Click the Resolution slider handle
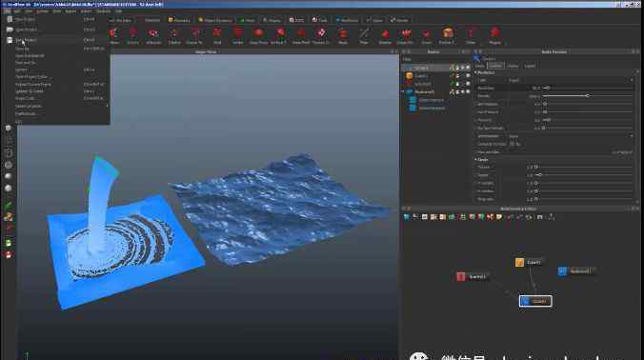The width and height of the screenshot is (644, 360). (x=548, y=89)
